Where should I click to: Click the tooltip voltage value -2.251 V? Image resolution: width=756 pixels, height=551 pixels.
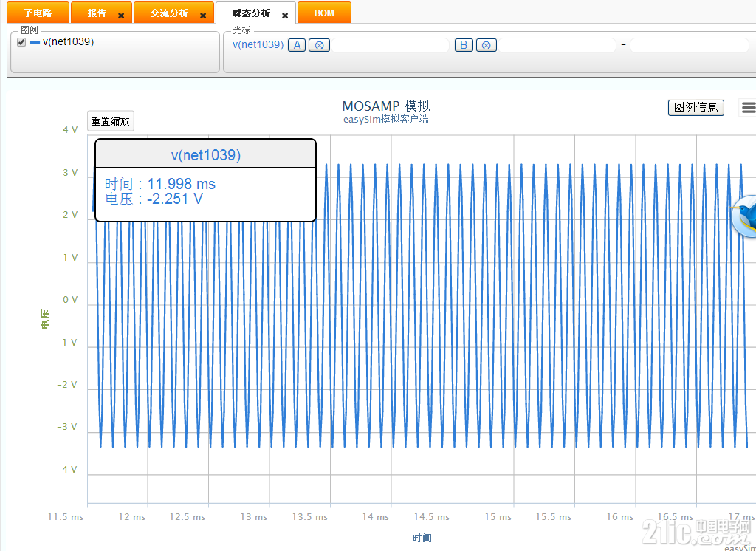(x=174, y=199)
